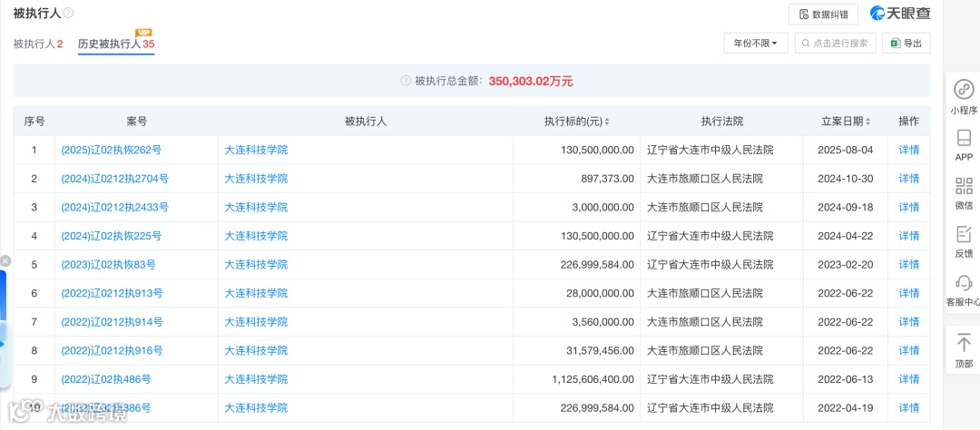Click the amount 28,000,000.00
The width and height of the screenshot is (980, 430).
click(x=601, y=294)
